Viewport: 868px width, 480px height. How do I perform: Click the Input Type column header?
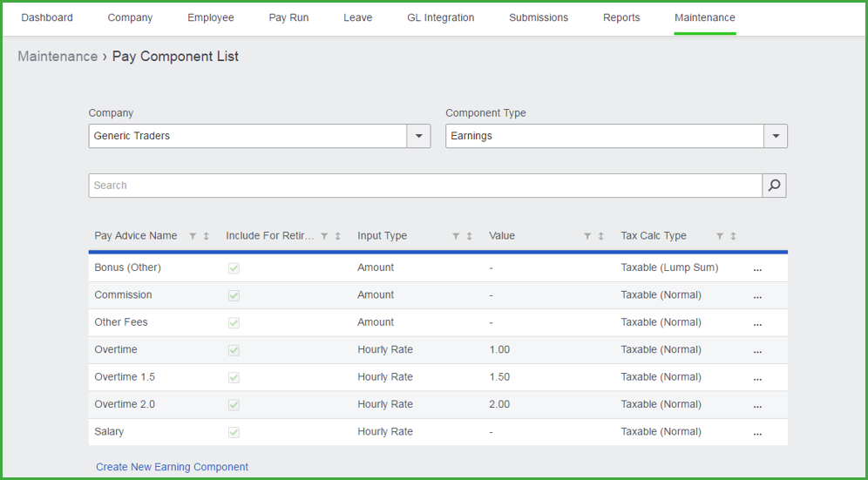point(382,236)
